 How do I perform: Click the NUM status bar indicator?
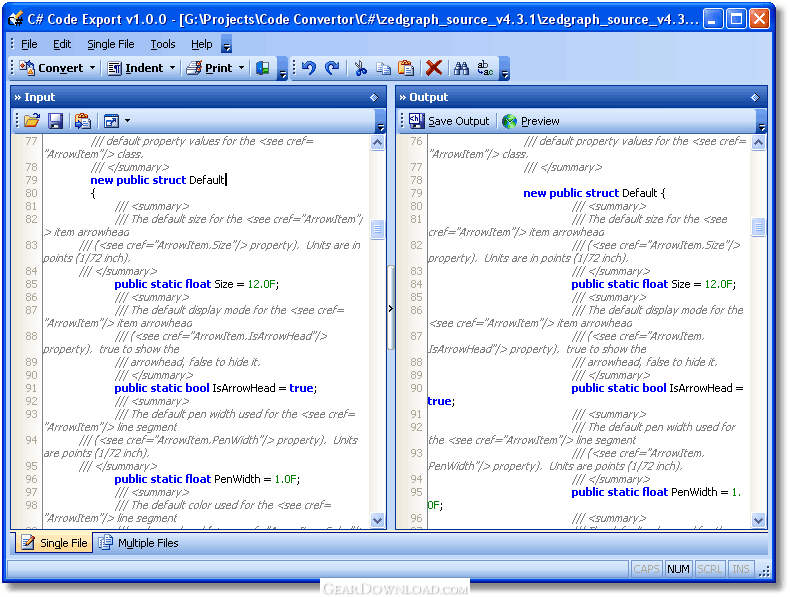pyautogui.click(x=678, y=569)
